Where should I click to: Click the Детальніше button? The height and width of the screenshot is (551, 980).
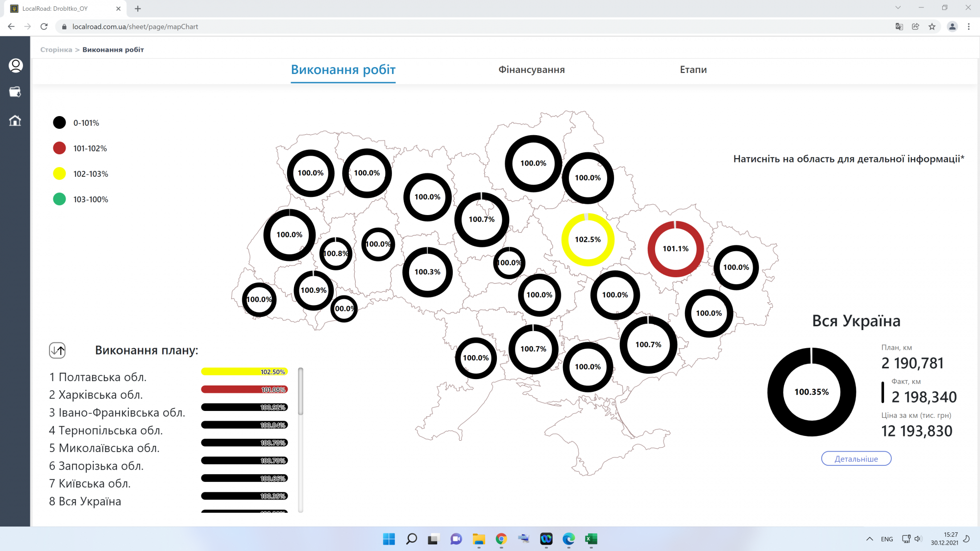(856, 459)
